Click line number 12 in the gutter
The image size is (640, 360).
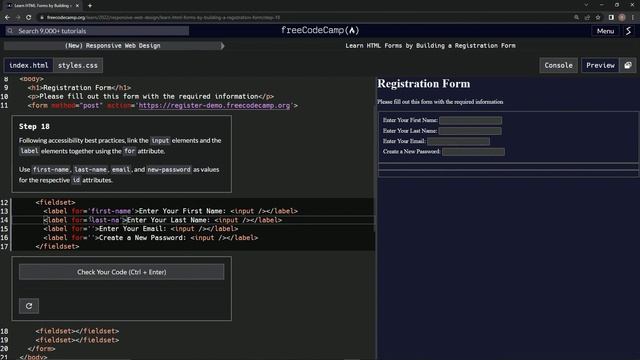pyautogui.click(x=4, y=202)
